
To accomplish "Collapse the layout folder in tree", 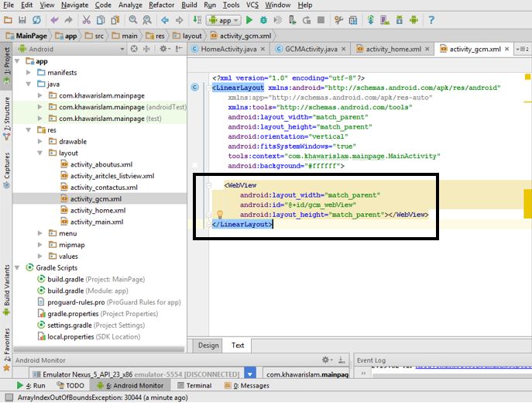I will (39, 153).
